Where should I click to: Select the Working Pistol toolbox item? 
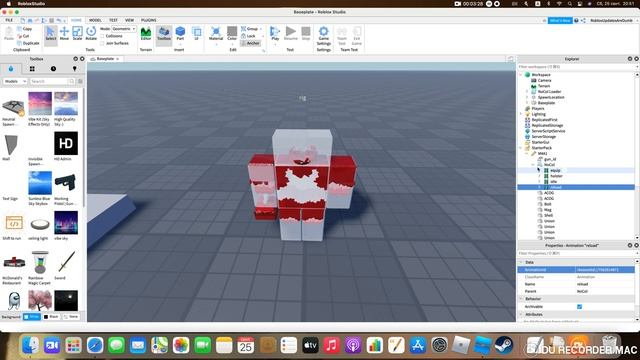pos(66,188)
